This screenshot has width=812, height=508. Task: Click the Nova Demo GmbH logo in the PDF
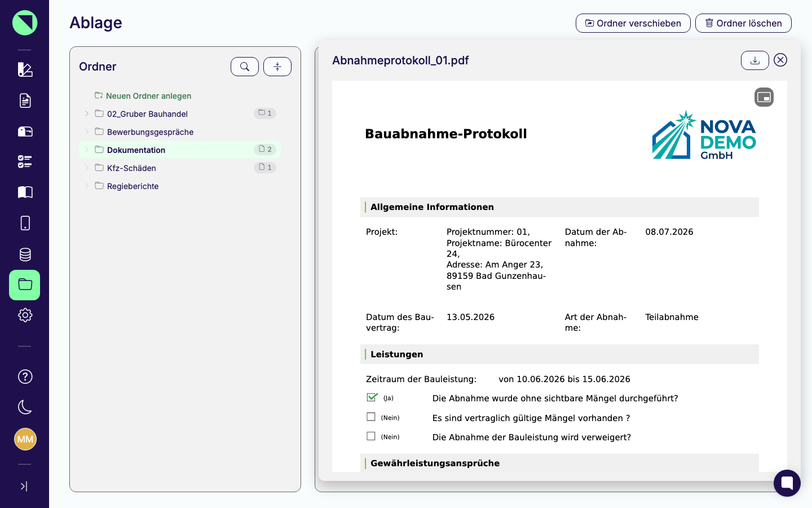704,135
